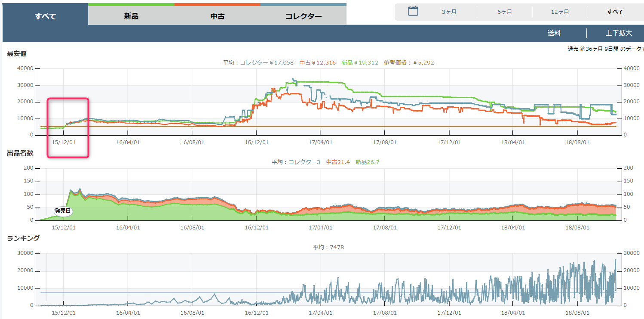The height and width of the screenshot is (319, 644).
Task: Click 新品26.7 in the 出品者数 legend
Action: 368,162
